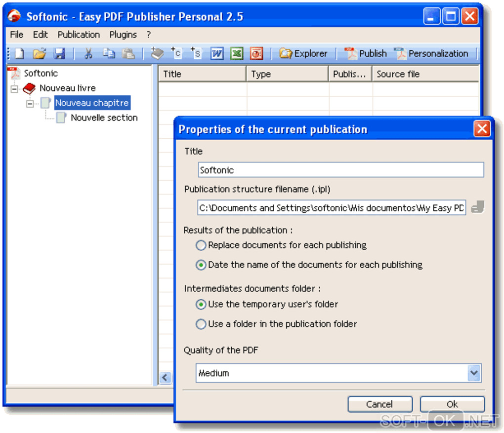This screenshot has width=504, height=433.
Task: Sort by the Type column header
Action: pos(288,74)
